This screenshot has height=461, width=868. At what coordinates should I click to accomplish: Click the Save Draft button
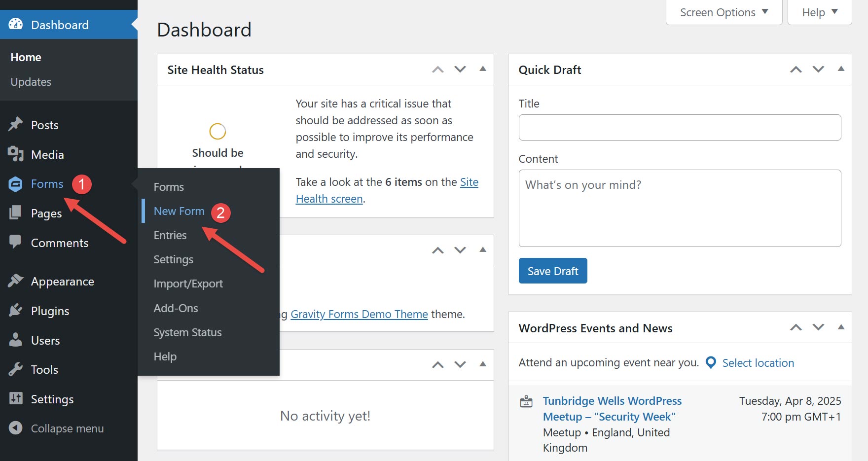pos(553,271)
